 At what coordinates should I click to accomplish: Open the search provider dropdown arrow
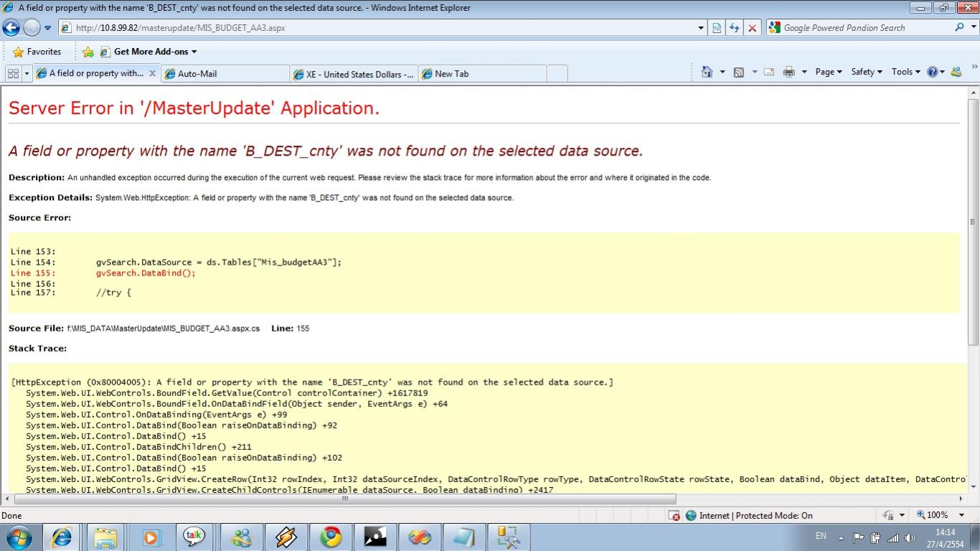pos(973,28)
